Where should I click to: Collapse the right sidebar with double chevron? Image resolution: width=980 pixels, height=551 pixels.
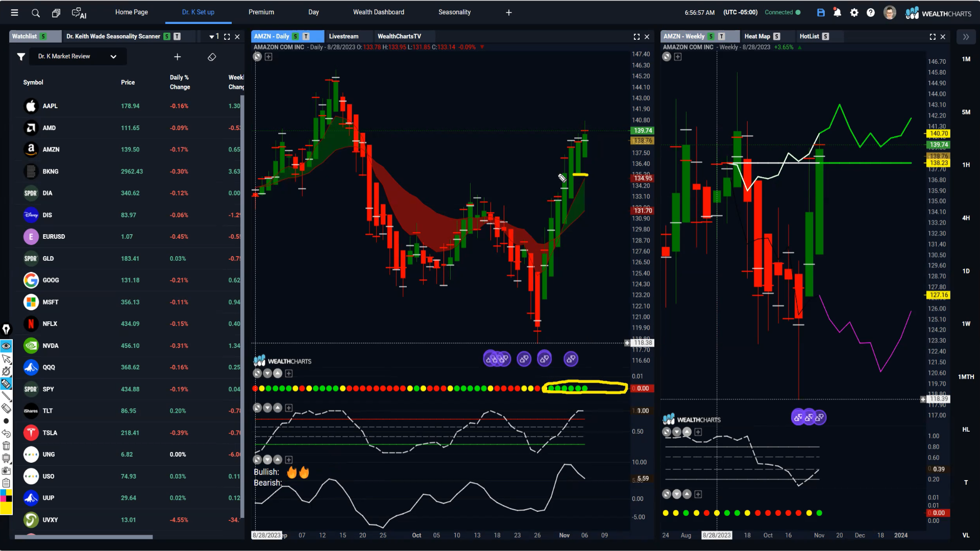[x=966, y=37]
